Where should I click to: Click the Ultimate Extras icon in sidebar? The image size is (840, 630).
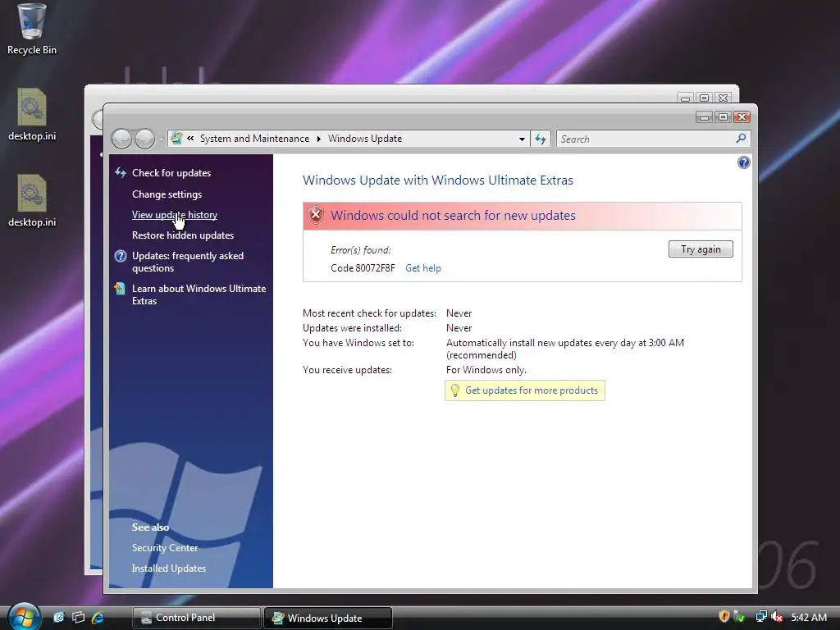coord(120,289)
